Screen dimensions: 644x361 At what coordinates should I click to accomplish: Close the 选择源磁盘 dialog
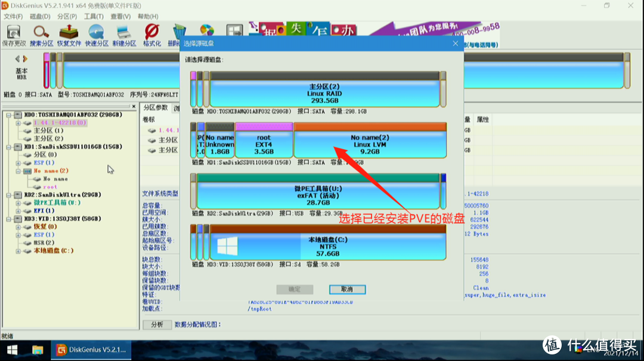coord(455,43)
